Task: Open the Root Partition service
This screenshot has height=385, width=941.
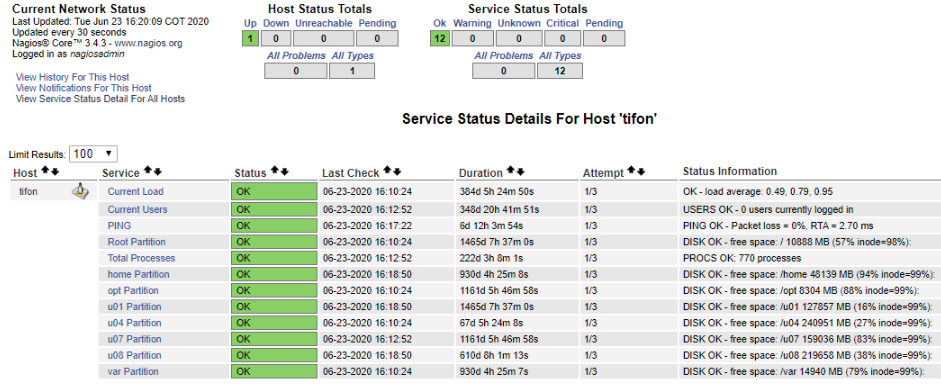Action: click(137, 242)
